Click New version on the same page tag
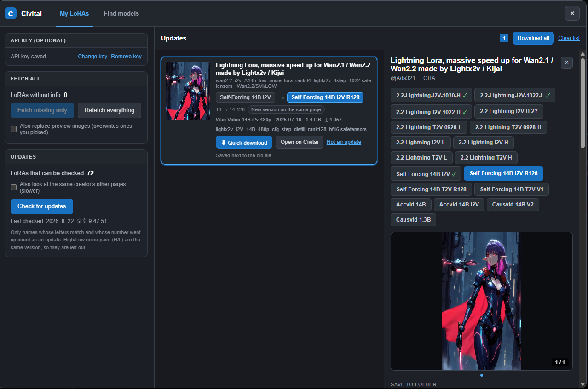The image size is (588, 389). 286,109
